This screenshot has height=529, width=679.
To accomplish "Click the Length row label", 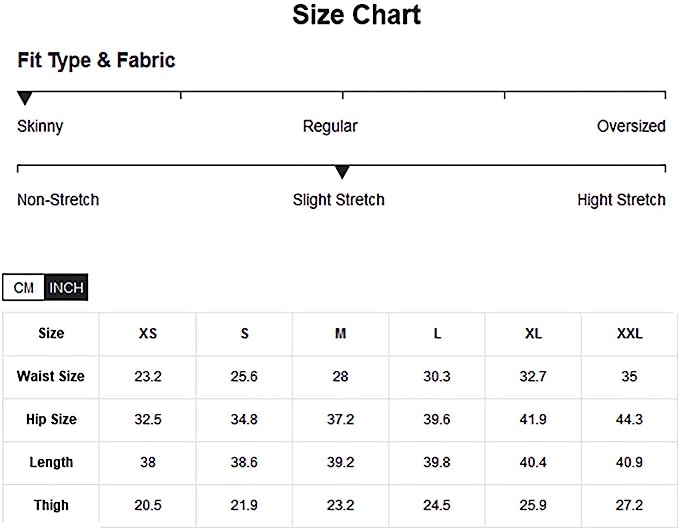I will point(51,463).
